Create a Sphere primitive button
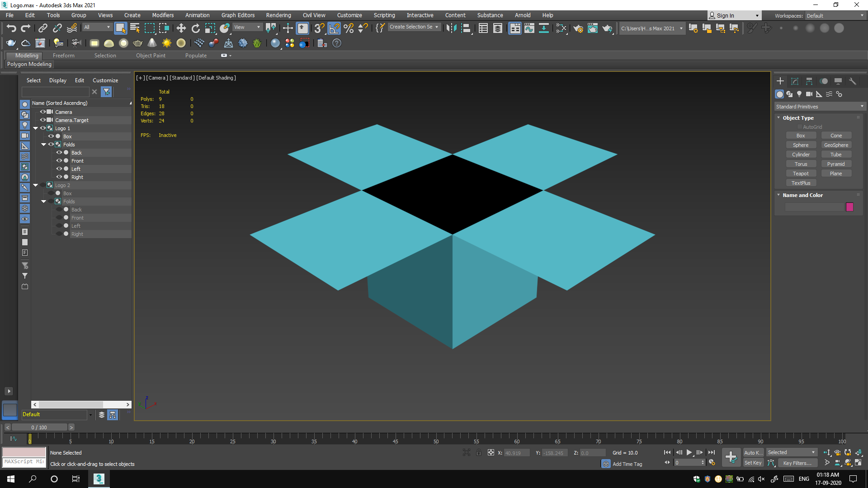The image size is (868, 488). [x=801, y=145]
